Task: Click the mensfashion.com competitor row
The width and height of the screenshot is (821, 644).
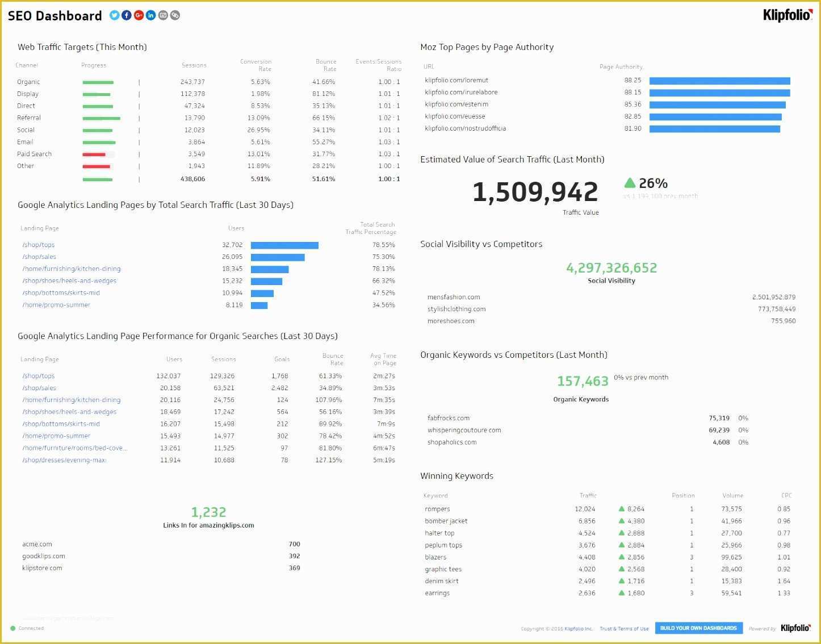Action: 611,297
